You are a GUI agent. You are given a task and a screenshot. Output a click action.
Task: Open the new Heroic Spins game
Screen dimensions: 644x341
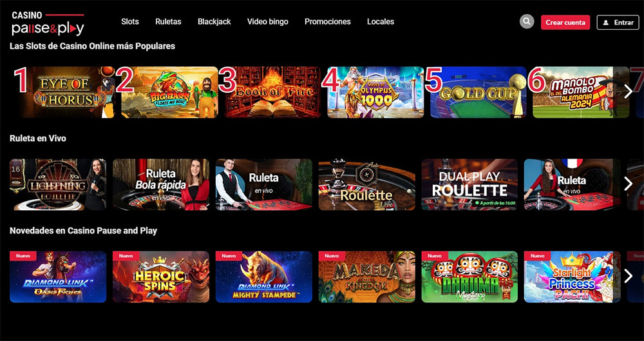[x=161, y=277]
